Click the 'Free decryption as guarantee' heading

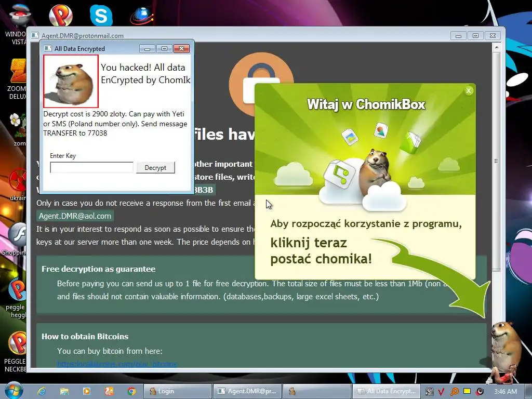click(x=98, y=269)
